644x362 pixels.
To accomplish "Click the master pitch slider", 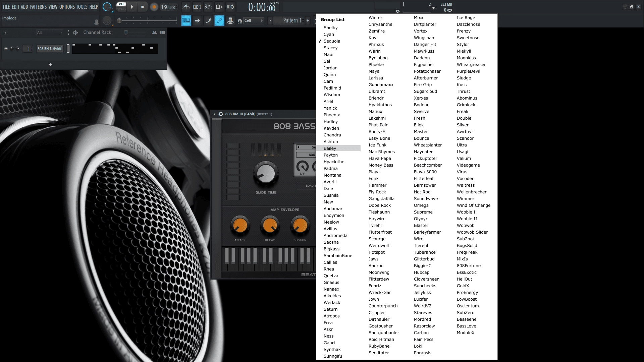I will pos(148,21).
